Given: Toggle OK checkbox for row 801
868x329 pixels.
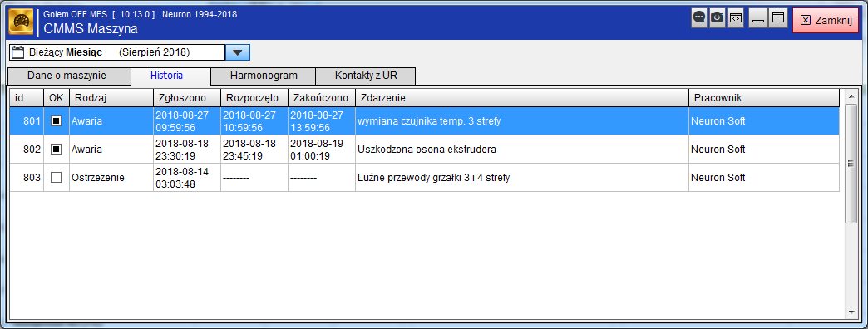Looking at the screenshot, I should tap(56, 120).
